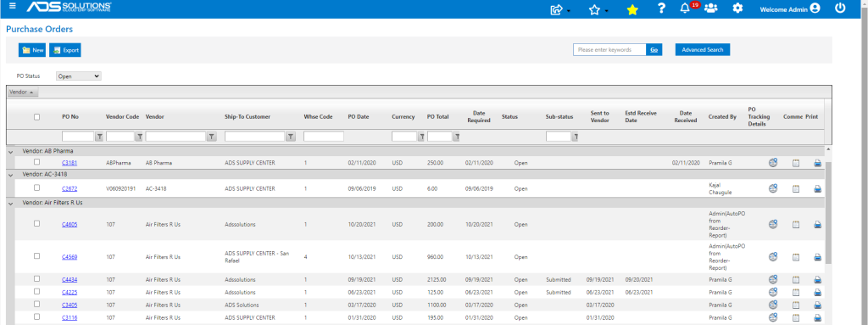
Task: Print purchase order C2672
Action: [817, 189]
